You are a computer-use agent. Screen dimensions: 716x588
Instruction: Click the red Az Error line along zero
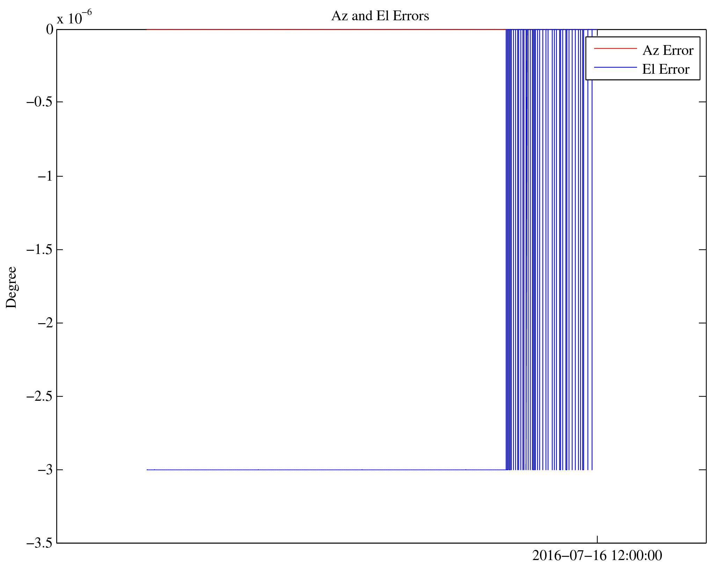[325, 30]
